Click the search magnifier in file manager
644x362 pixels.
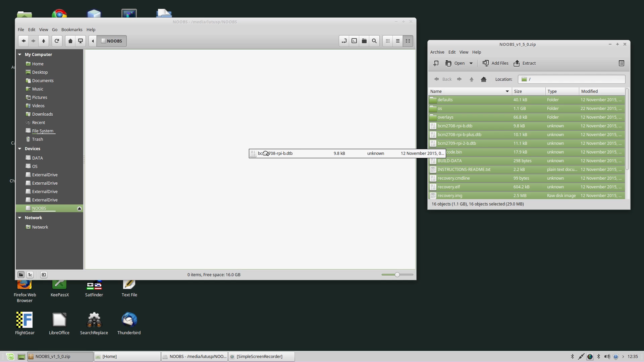[x=374, y=41]
